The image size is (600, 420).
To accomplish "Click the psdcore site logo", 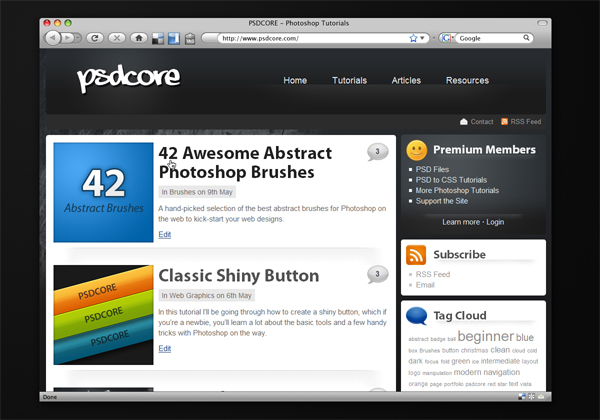I will [x=129, y=78].
